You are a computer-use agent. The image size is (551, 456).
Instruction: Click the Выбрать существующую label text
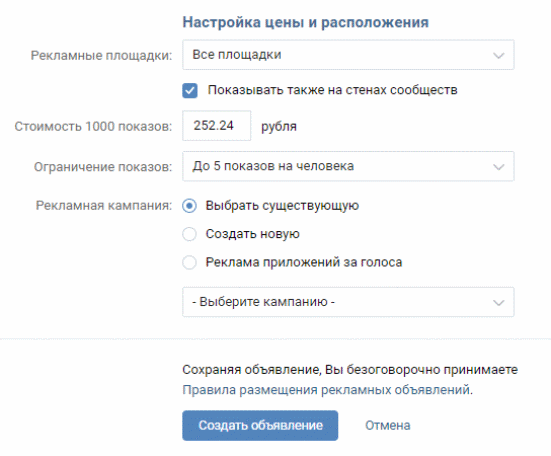pos(282,206)
